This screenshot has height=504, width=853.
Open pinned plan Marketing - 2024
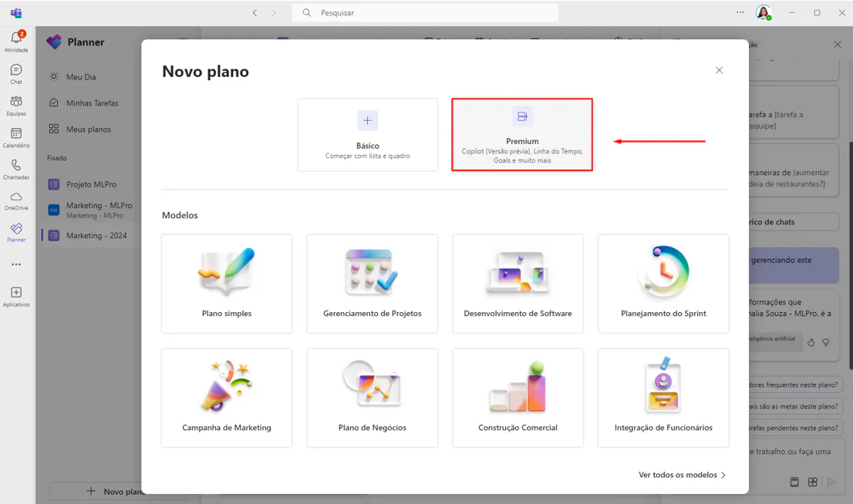coord(89,235)
